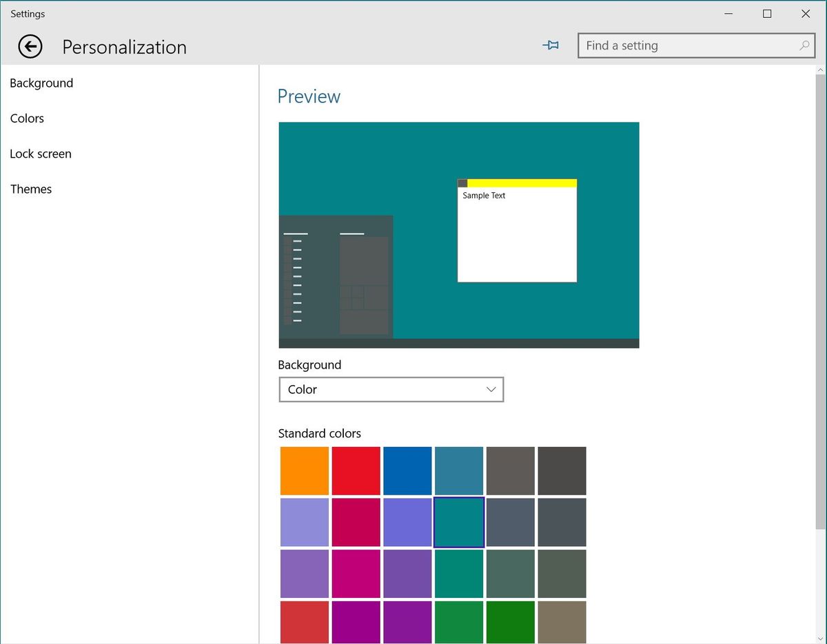
Task: Pin the Personalization page using the pin icon
Action: [551, 45]
